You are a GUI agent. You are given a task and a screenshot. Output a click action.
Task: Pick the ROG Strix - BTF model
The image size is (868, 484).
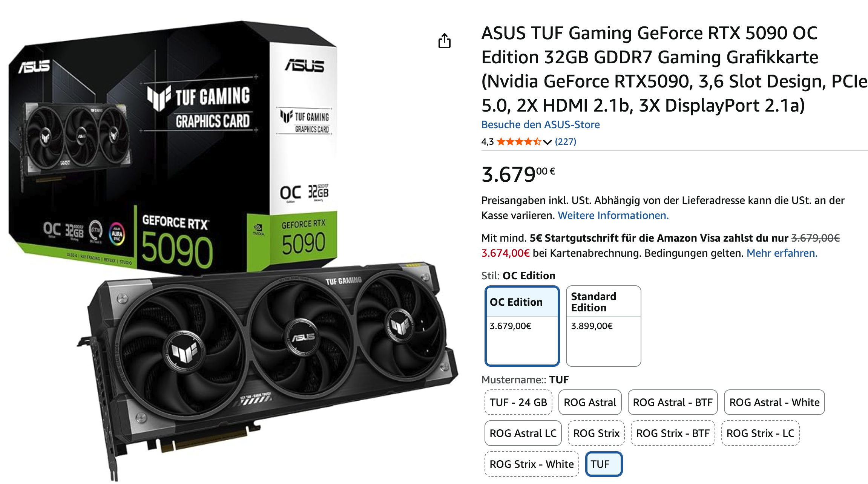pyautogui.click(x=673, y=433)
